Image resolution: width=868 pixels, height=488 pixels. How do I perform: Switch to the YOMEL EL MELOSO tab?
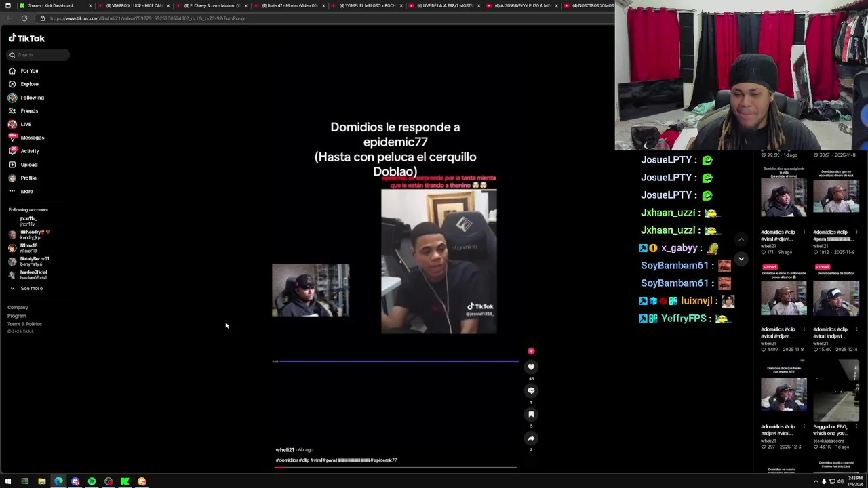[368, 5]
